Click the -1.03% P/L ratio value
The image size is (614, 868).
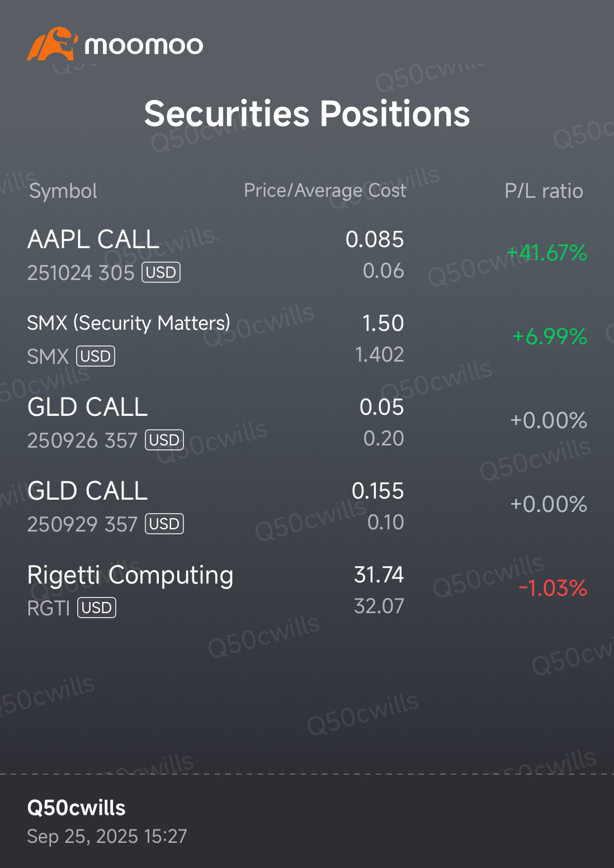click(x=552, y=588)
